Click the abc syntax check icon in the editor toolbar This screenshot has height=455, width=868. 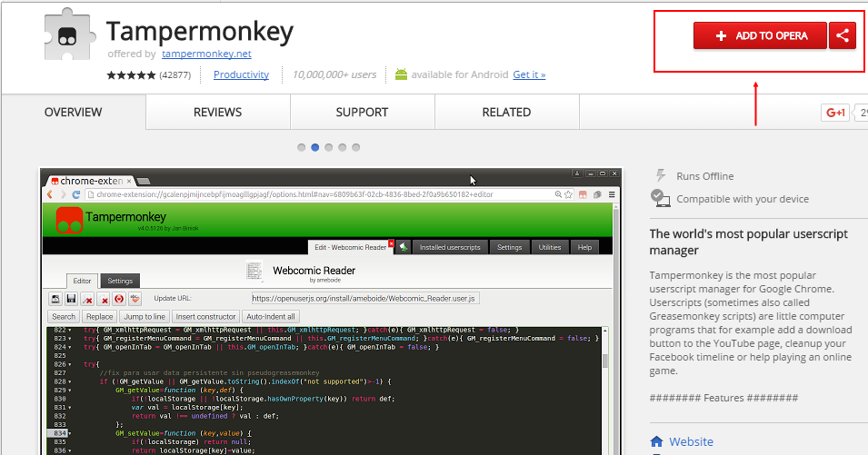click(x=135, y=299)
